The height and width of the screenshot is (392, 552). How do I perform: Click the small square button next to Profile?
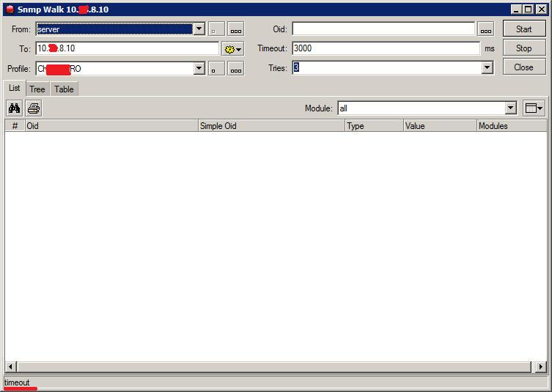click(x=216, y=69)
